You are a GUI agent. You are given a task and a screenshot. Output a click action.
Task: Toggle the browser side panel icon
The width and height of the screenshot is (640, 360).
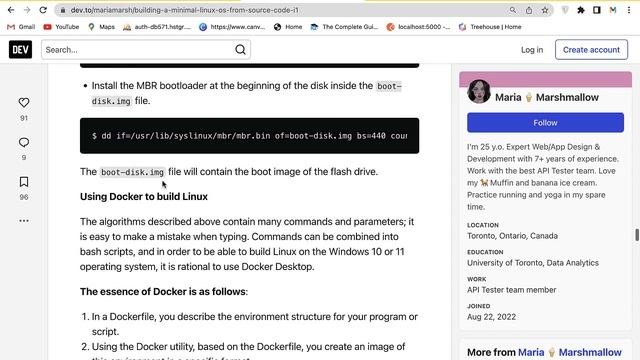[597, 10]
